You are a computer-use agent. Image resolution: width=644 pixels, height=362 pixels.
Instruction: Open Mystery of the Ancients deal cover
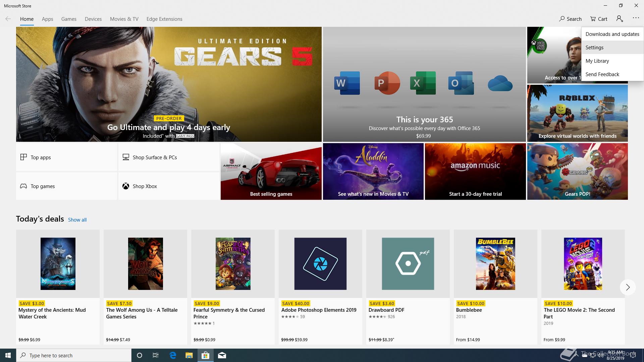[58, 264]
